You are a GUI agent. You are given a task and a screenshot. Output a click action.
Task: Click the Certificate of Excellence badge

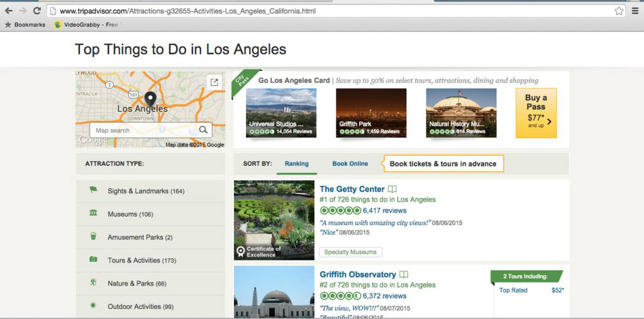258,251
